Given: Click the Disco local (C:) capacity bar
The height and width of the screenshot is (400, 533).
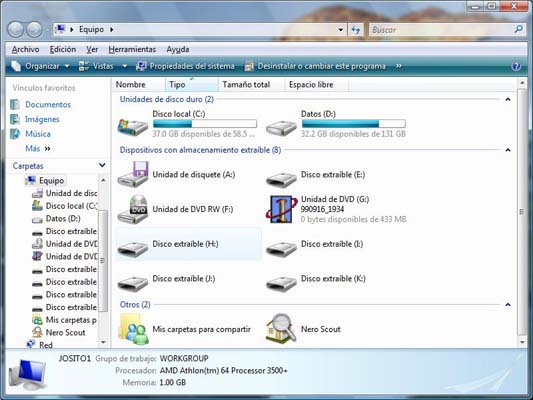Looking at the screenshot, I should point(205,123).
